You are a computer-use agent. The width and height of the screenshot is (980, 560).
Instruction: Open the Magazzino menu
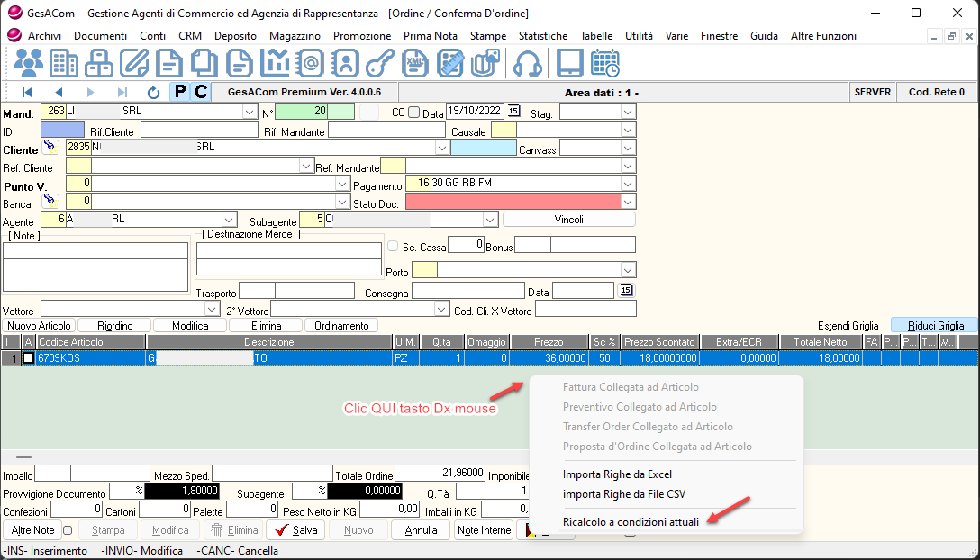295,36
